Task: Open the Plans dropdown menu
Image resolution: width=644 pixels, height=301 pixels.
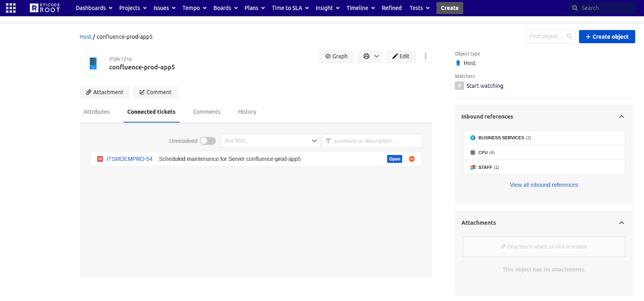Action: (255, 8)
